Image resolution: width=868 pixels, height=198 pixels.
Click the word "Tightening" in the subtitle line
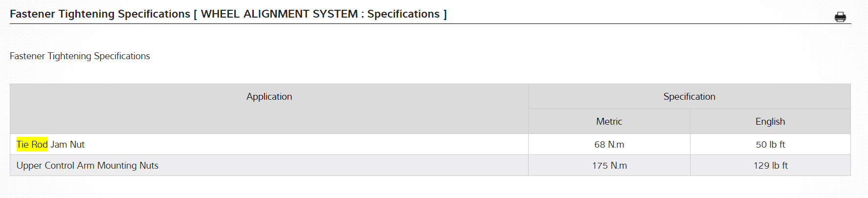[69, 56]
